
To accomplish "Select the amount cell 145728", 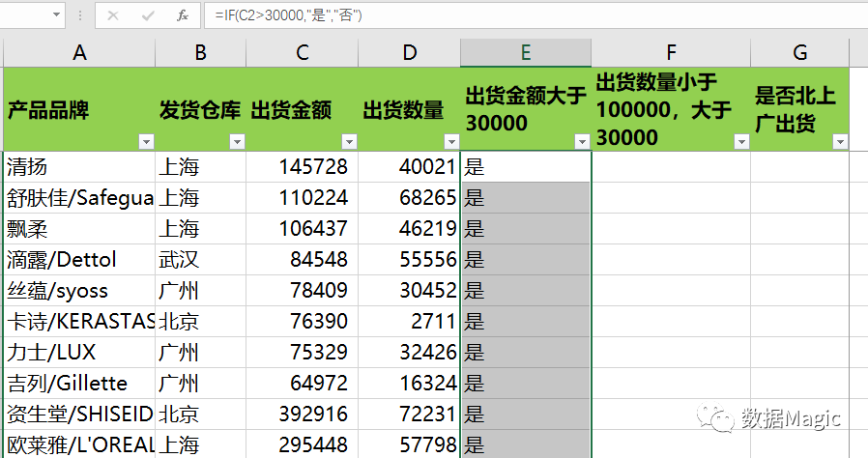I will pyautogui.click(x=303, y=166).
